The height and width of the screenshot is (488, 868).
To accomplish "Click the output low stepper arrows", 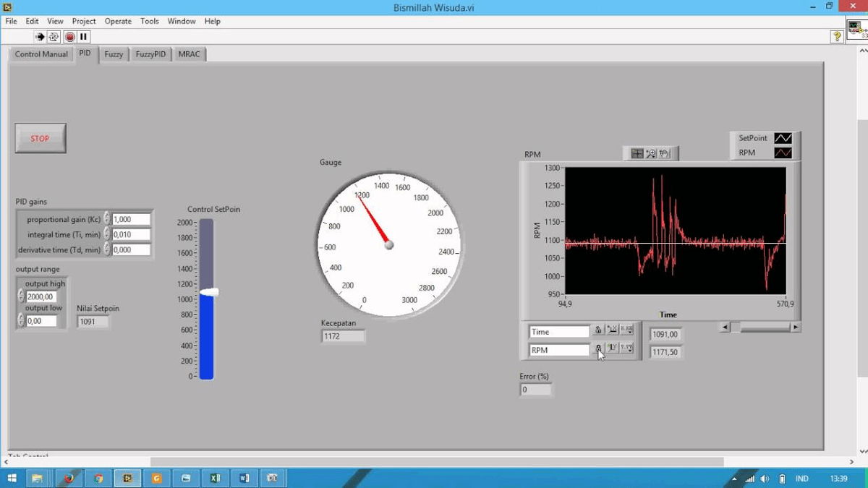I will pos(21,319).
